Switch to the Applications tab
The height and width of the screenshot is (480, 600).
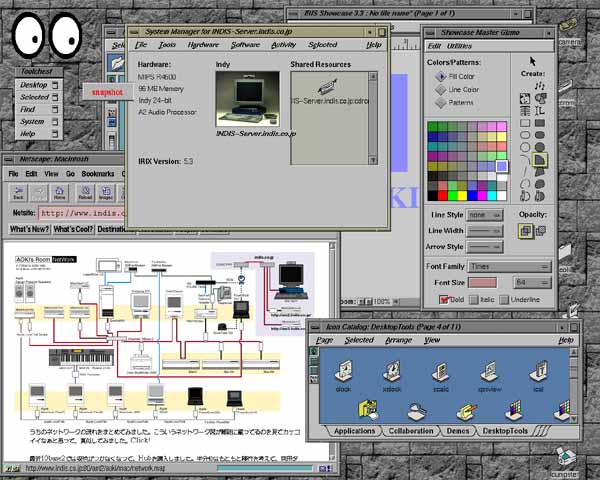(x=354, y=431)
